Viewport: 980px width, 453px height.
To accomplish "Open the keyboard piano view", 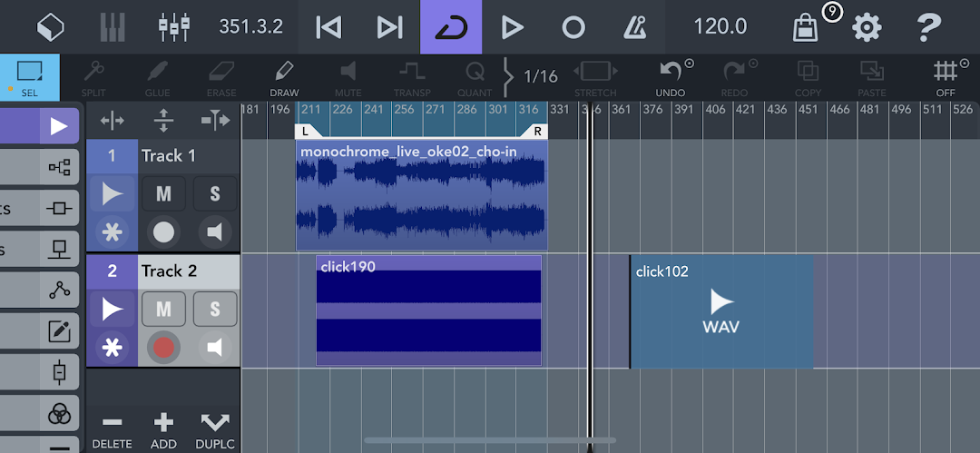I will coord(113,27).
